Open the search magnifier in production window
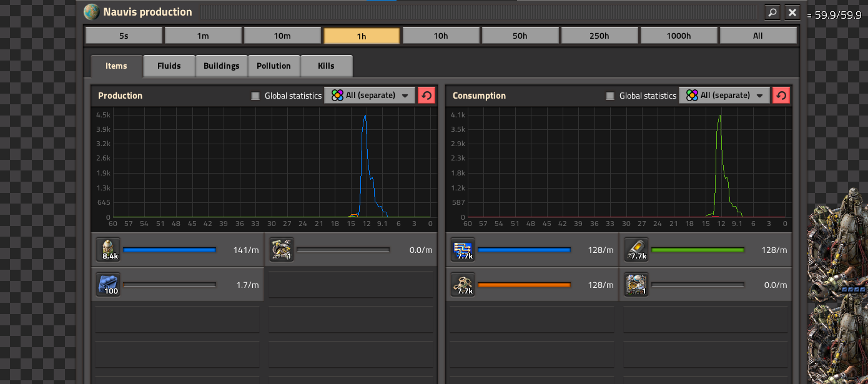The height and width of the screenshot is (384, 868). 772,12
